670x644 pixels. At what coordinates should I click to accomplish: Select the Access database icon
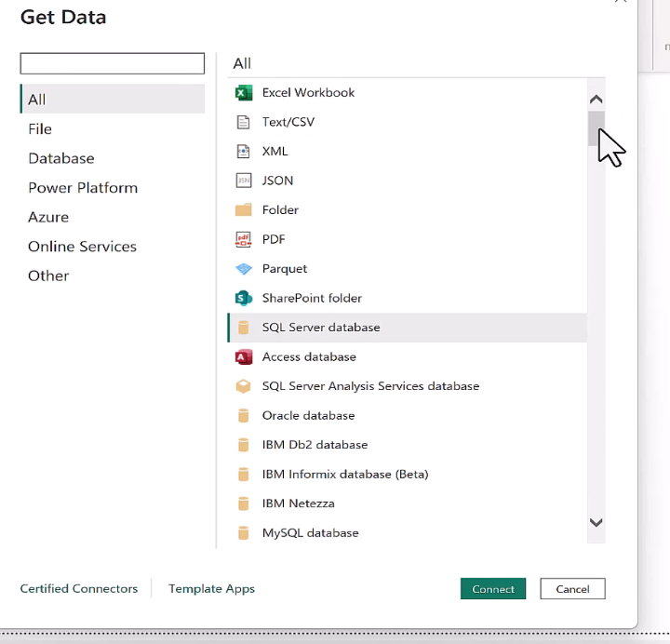click(x=244, y=356)
